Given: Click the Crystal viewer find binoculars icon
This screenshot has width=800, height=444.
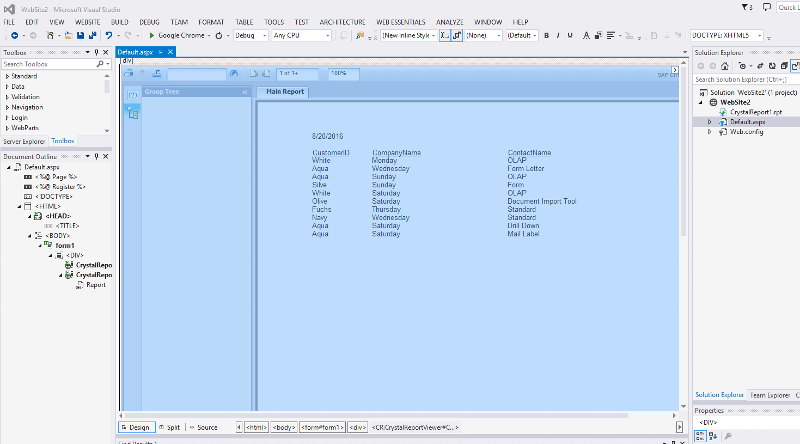Looking at the screenshot, I should (234, 73).
